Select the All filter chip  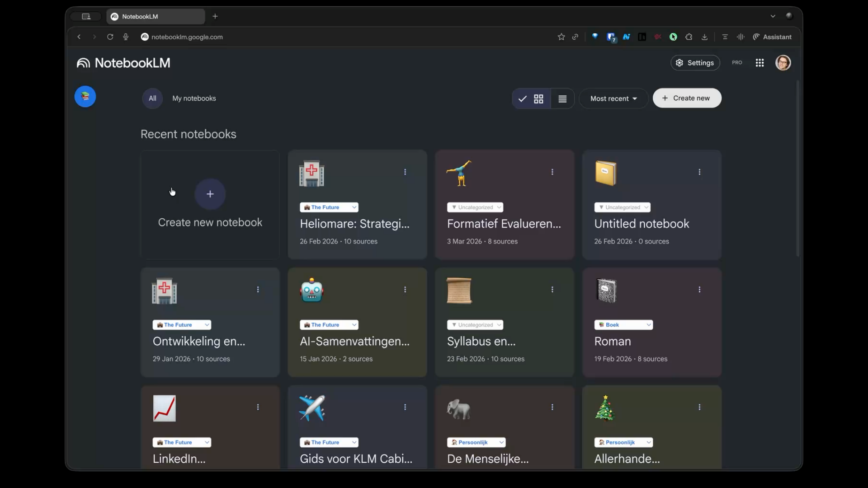(152, 99)
